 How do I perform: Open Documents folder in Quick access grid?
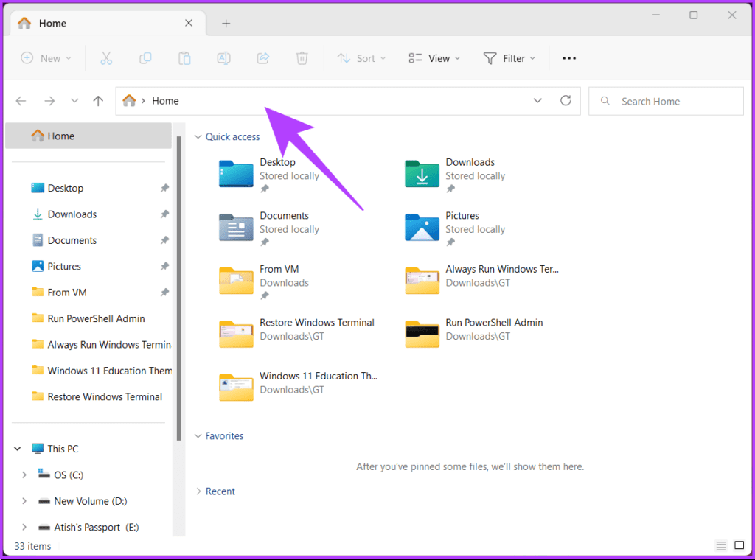click(x=270, y=228)
